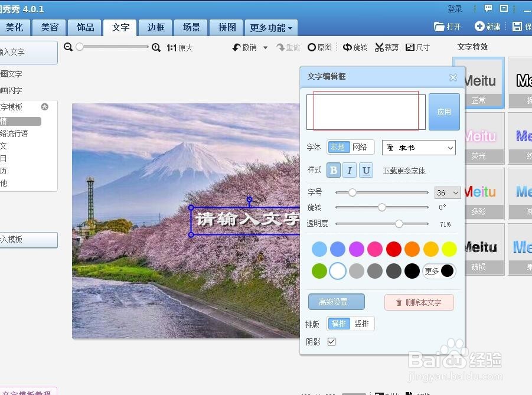Image resolution: width=532 pixels, height=395 pixels.
Task: Click the 应用 apply button
Action: pos(444,112)
